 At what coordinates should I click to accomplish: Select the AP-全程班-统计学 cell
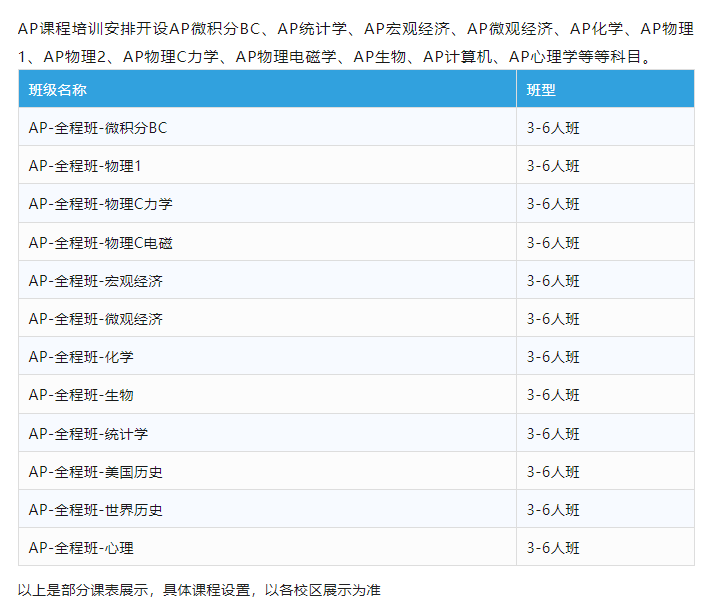click(x=268, y=433)
